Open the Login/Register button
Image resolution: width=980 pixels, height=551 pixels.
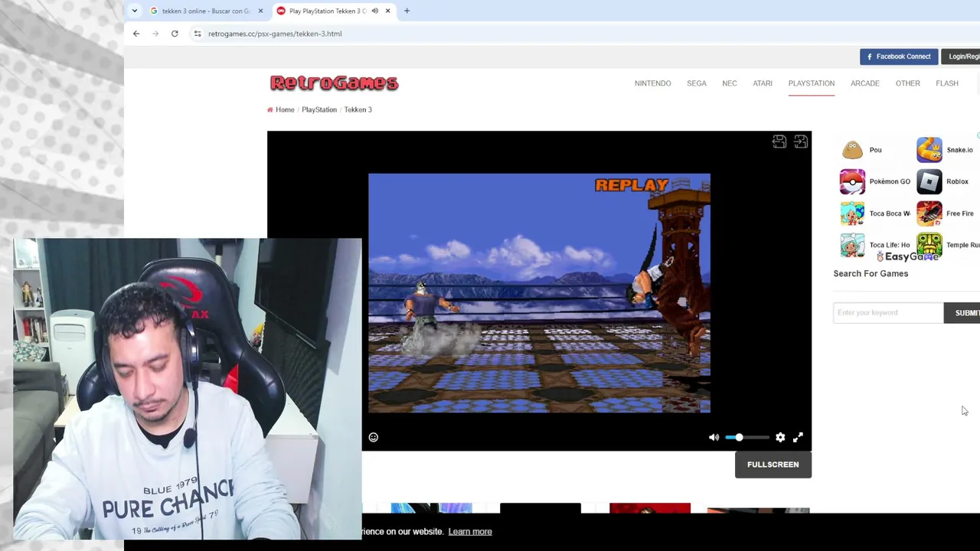tap(962, 57)
